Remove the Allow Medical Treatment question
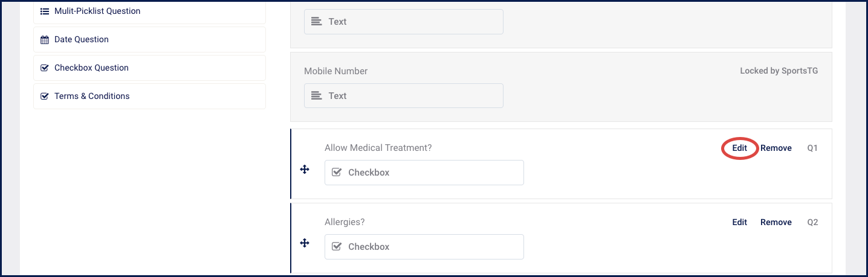 tap(776, 148)
